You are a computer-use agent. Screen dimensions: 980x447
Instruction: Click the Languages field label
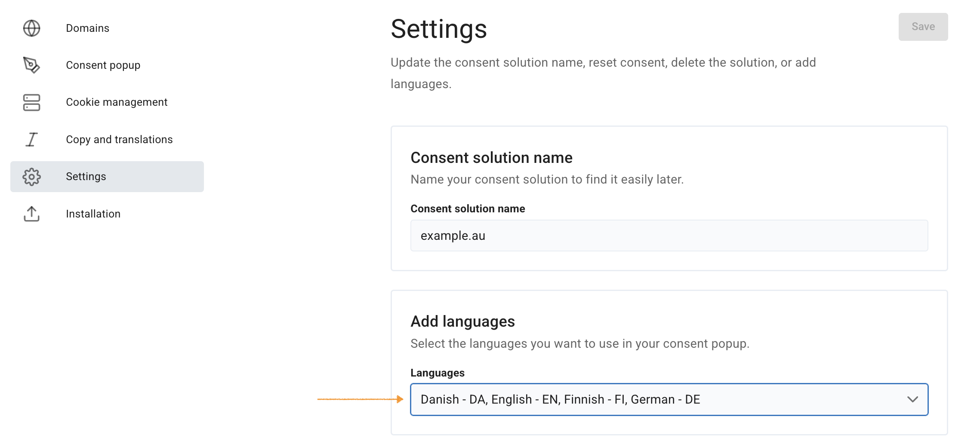[x=437, y=373]
